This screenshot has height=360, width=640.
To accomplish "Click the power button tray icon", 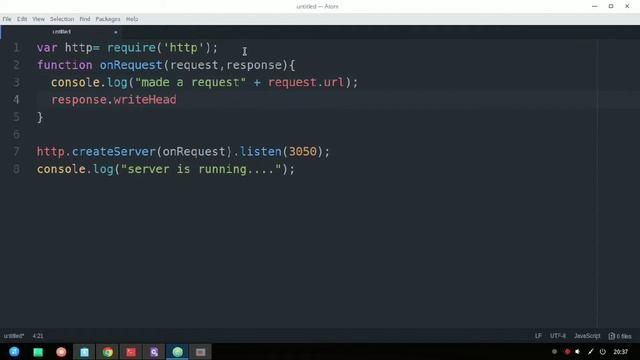I will pos(603,352).
